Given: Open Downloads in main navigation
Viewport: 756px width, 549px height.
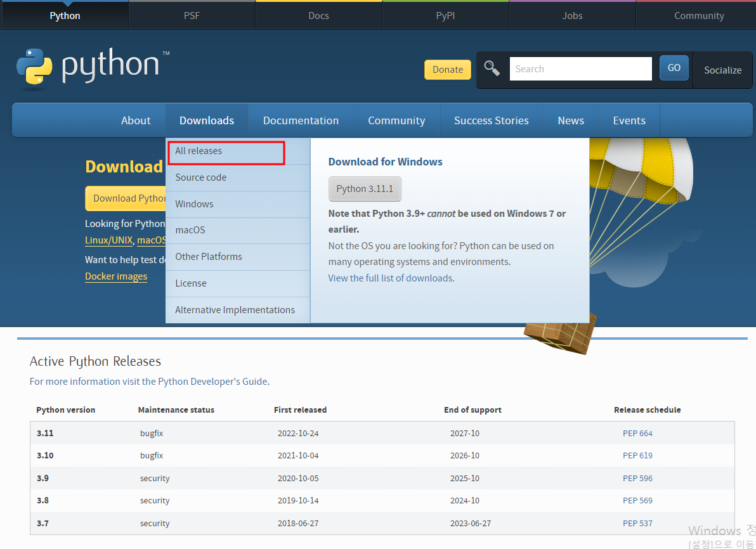Looking at the screenshot, I should (x=206, y=120).
